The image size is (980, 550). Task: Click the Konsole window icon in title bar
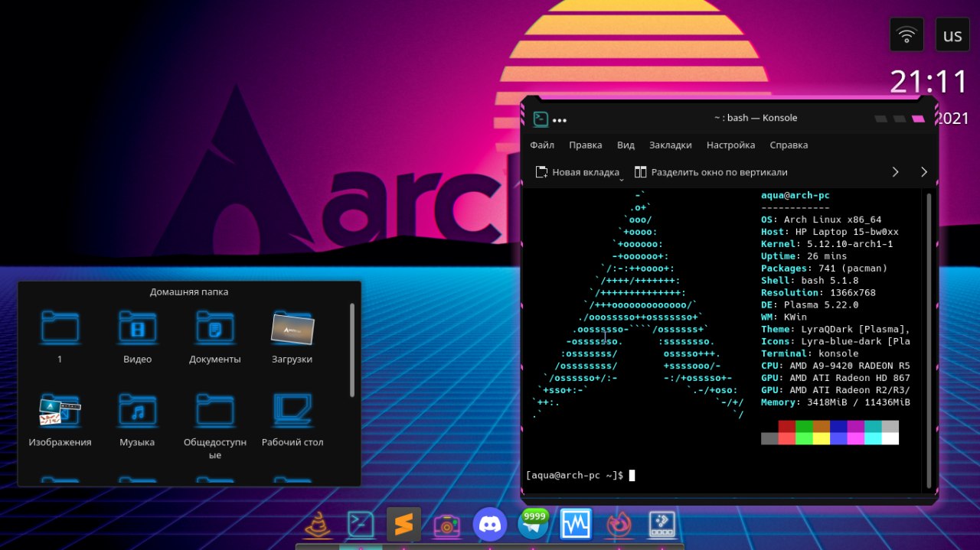pos(541,119)
